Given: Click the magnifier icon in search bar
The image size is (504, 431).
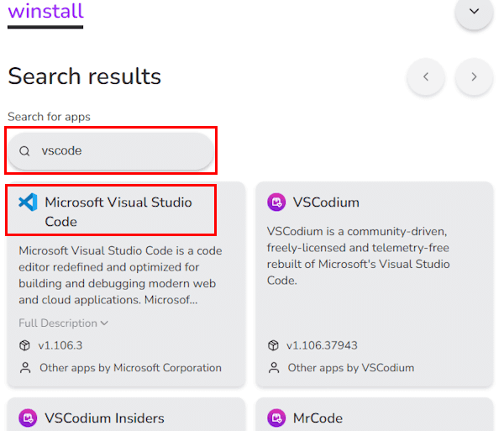Looking at the screenshot, I should click(25, 151).
